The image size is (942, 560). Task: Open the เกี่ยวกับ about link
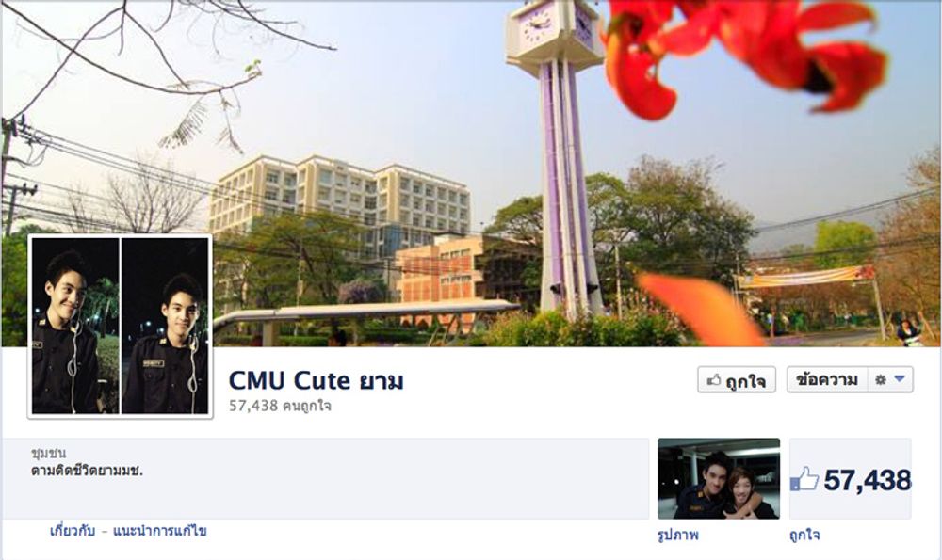click(73, 531)
